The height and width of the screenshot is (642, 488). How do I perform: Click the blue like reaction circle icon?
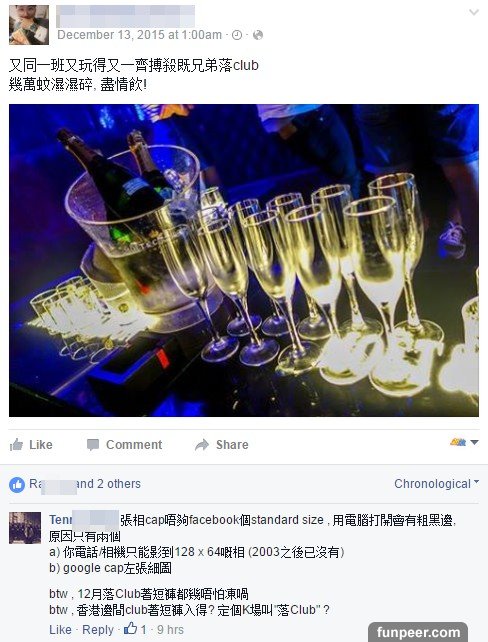tap(17, 485)
